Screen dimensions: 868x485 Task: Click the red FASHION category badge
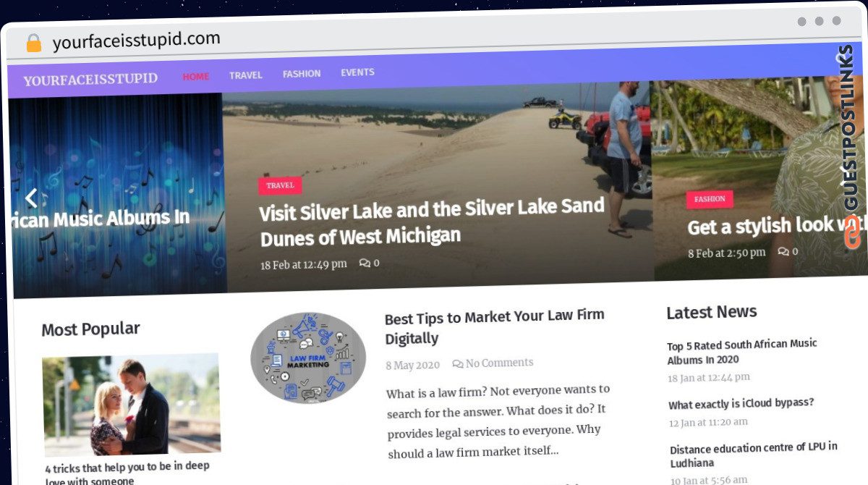tap(710, 199)
